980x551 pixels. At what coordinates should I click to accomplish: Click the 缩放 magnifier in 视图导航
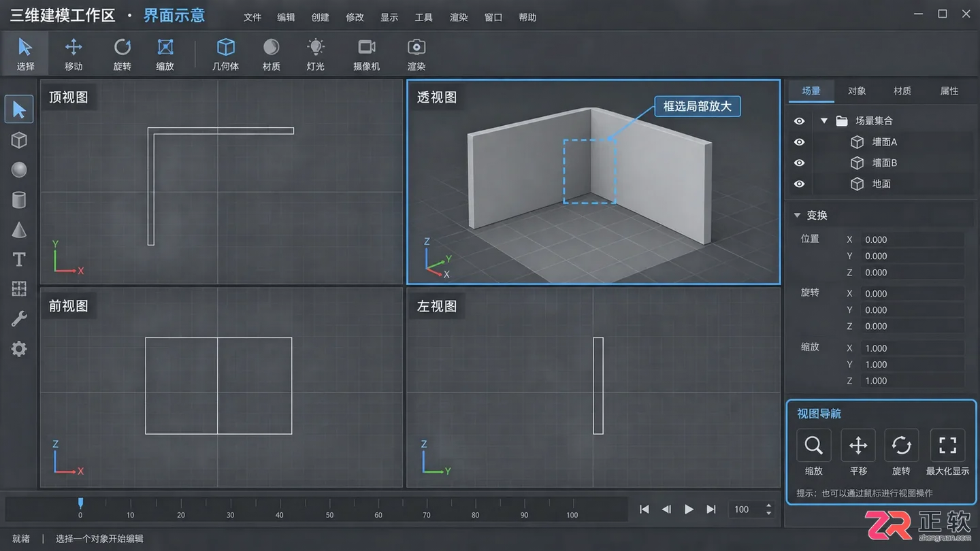tap(814, 446)
